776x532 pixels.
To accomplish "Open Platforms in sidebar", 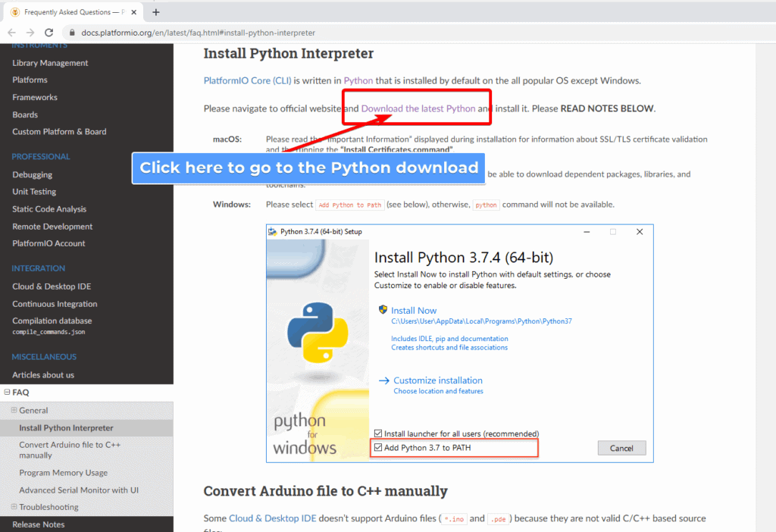I will 30,80.
